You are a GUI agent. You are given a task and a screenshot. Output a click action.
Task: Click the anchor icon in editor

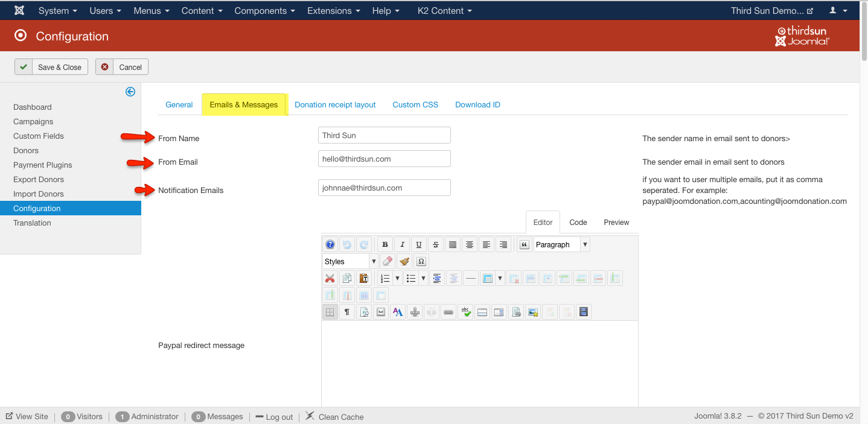point(414,312)
